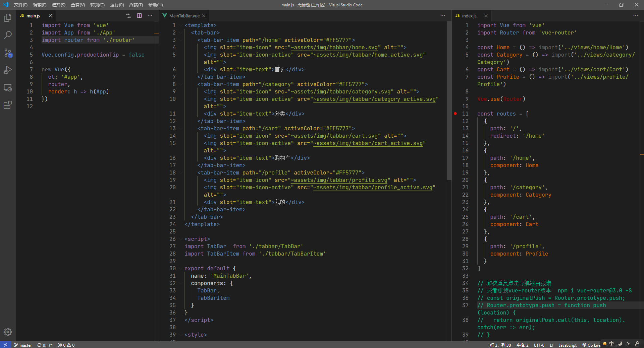Open the 查看(V) menu

pos(78,5)
